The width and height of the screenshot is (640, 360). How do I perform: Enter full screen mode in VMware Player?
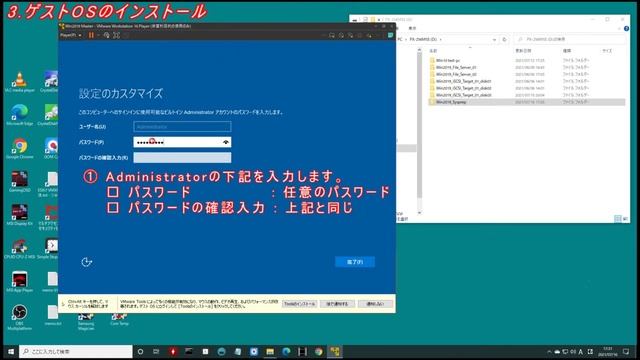[x=116, y=36]
